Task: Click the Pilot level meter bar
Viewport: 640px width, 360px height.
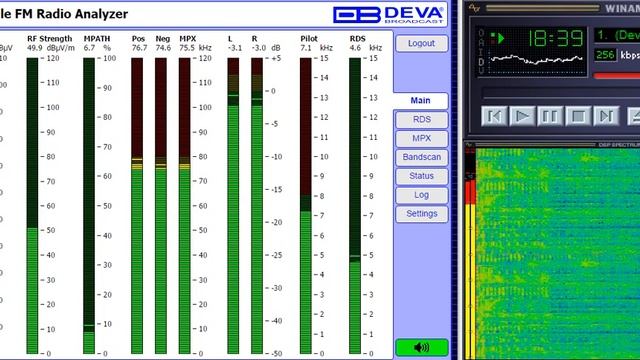Action: [x=306, y=206]
